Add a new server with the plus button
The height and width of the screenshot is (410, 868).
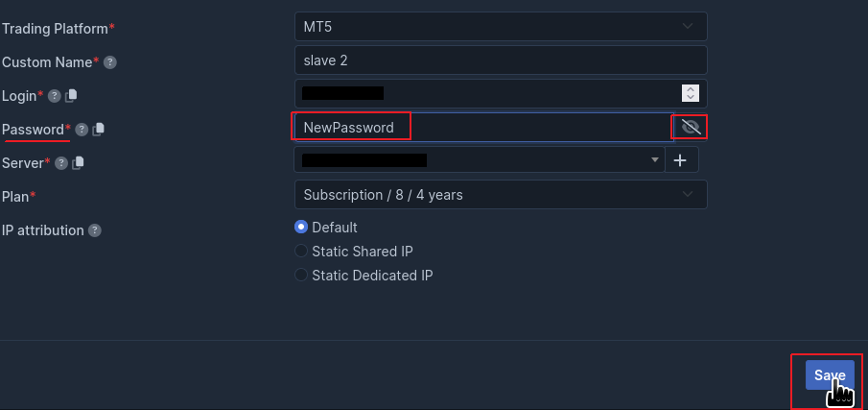point(681,160)
